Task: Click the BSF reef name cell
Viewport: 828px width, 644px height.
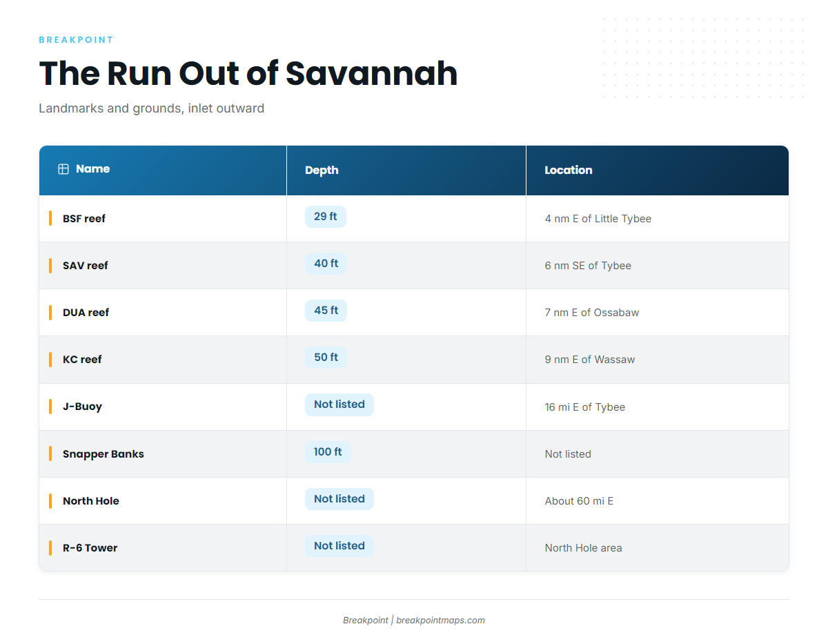Action: click(x=163, y=219)
